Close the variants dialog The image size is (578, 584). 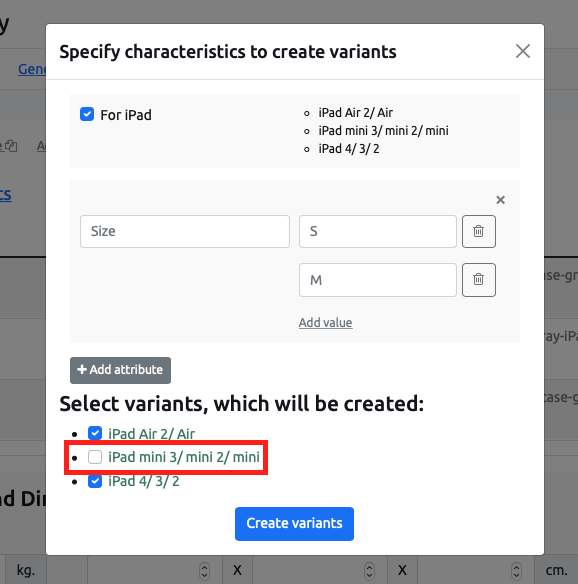point(523,51)
